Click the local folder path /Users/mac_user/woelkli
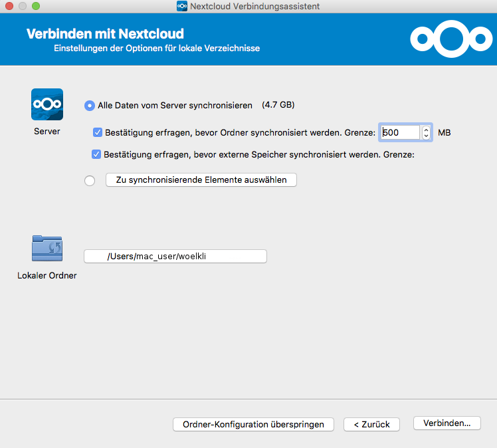 175,256
